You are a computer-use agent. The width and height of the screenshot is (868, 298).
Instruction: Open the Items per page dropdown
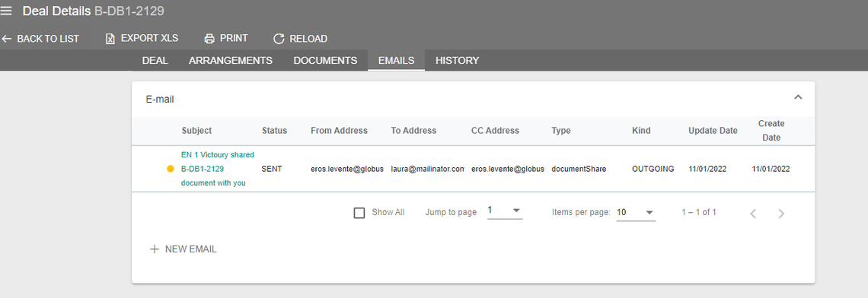(636, 212)
